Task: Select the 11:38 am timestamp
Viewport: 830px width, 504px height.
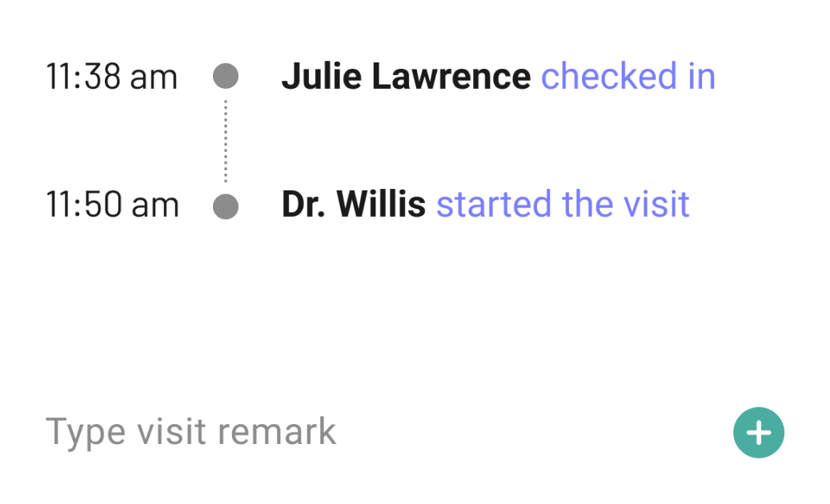Action: [x=111, y=78]
